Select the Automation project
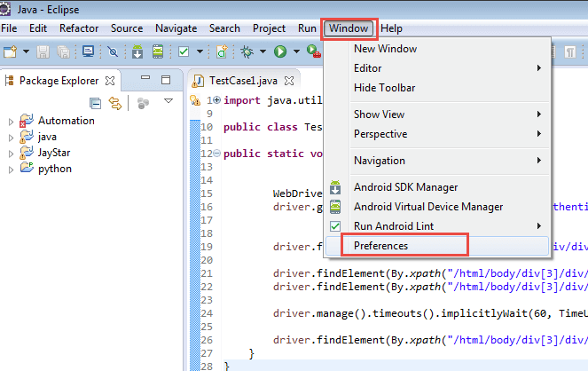Image resolution: width=588 pixels, height=371 pixels. tap(66, 121)
